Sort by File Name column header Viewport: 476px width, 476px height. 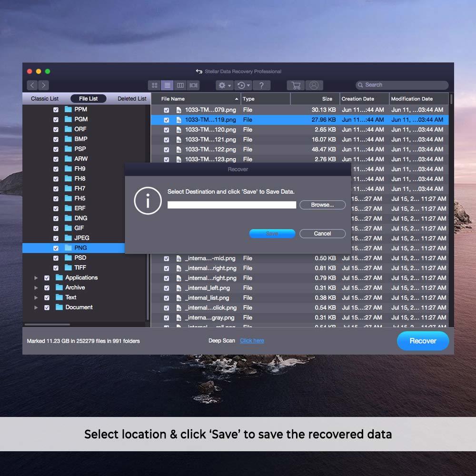click(196, 99)
